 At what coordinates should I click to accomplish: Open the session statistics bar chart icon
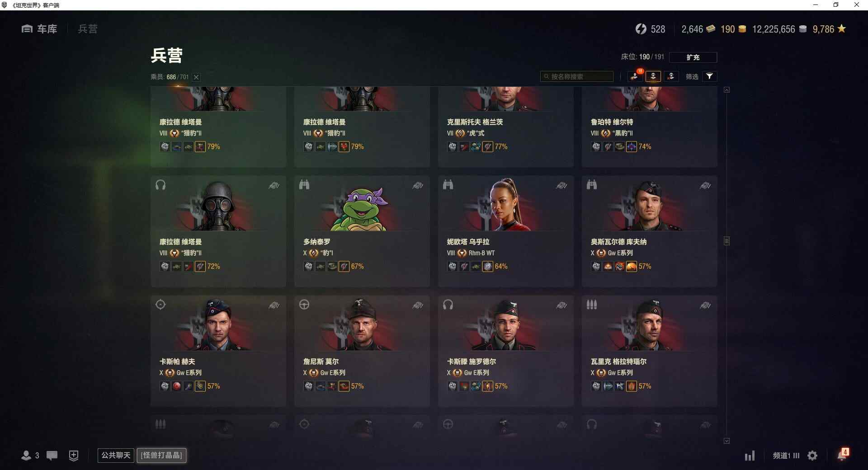coord(750,456)
